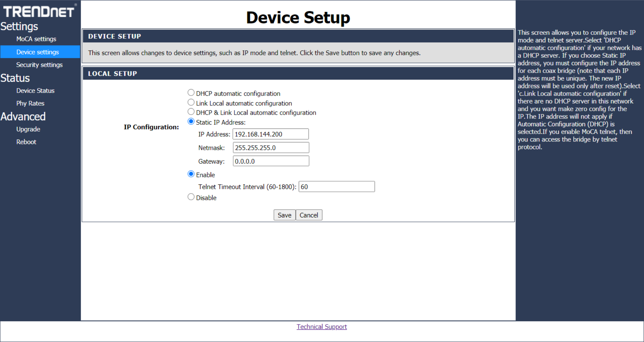Go to firmware Upgrade page
The image size is (644, 342).
(x=28, y=129)
